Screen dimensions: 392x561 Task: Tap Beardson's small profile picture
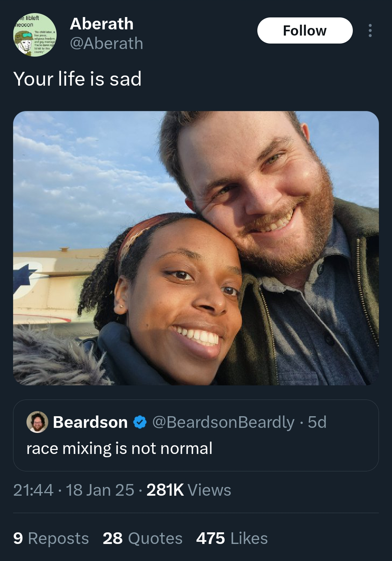pos(37,422)
